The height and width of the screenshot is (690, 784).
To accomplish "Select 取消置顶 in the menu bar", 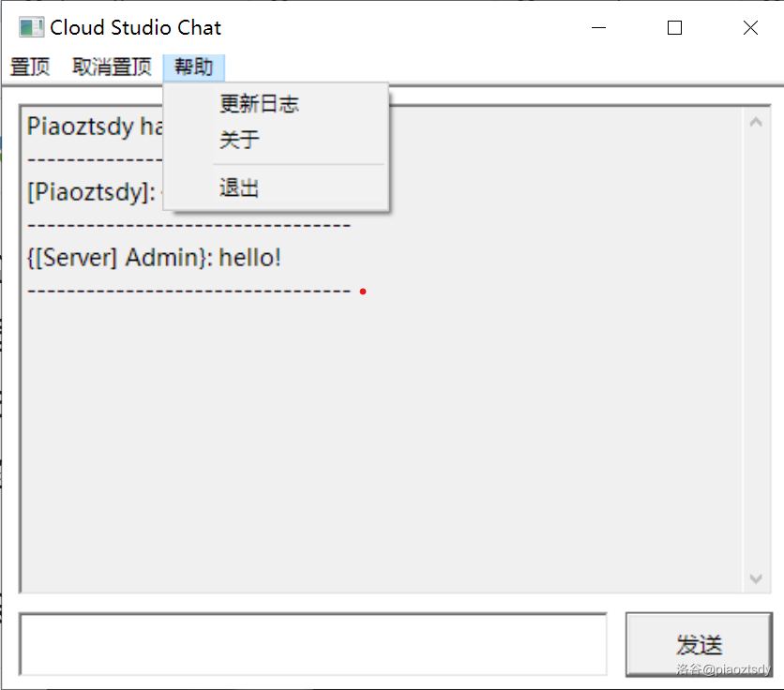I will tap(112, 67).
